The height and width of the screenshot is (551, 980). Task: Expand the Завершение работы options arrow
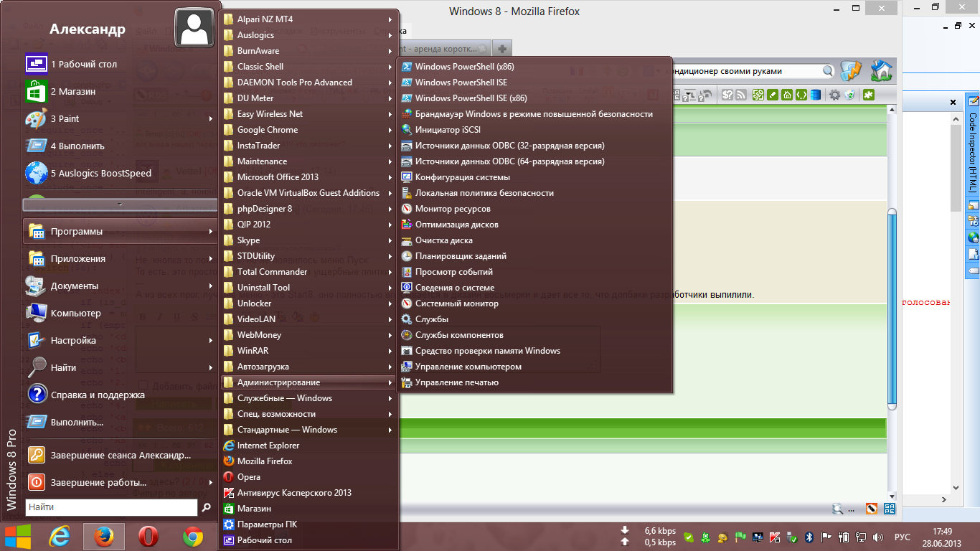tap(211, 483)
